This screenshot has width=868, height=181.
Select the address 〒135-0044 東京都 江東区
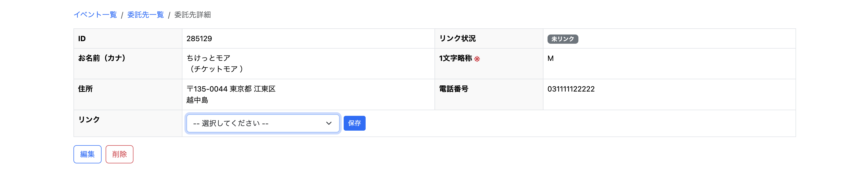231,89
